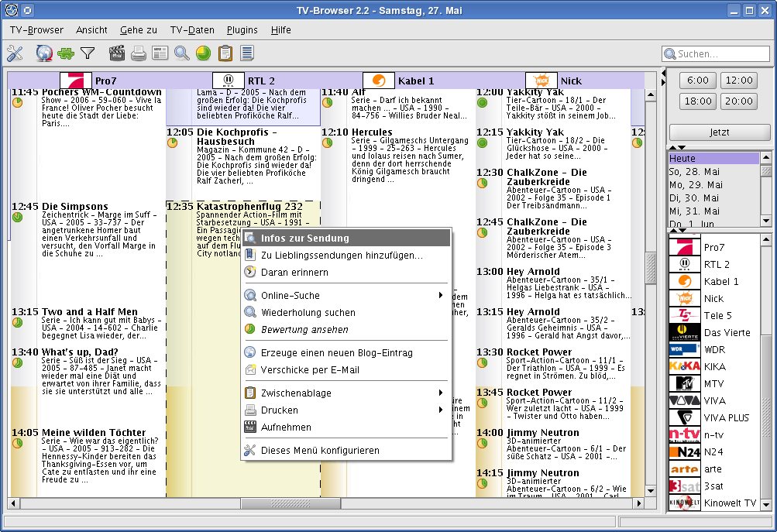Image resolution: width=777 pixels, height=532 pixels.
Task: Click Nick logo in column header
Action: [x=541, y=81]
